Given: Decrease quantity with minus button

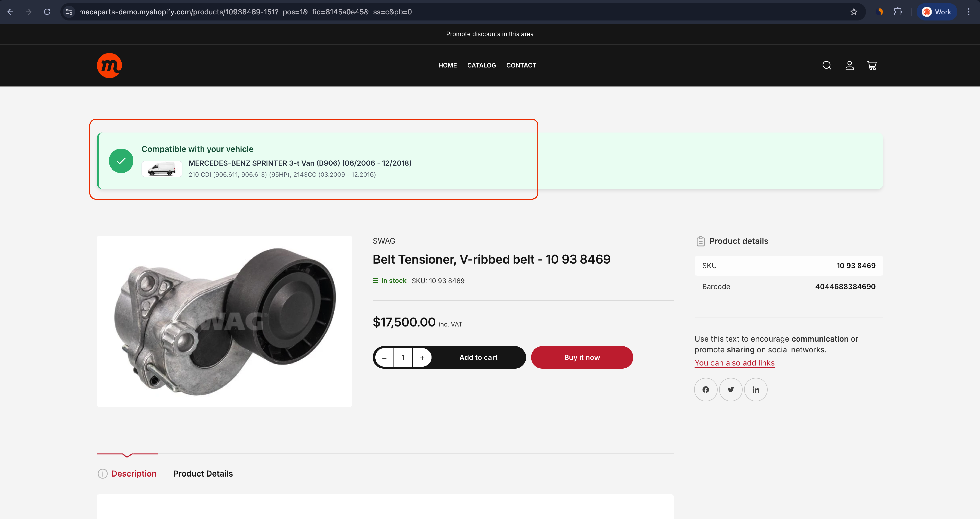Looking at the screenshot, I should coord(384,358).
